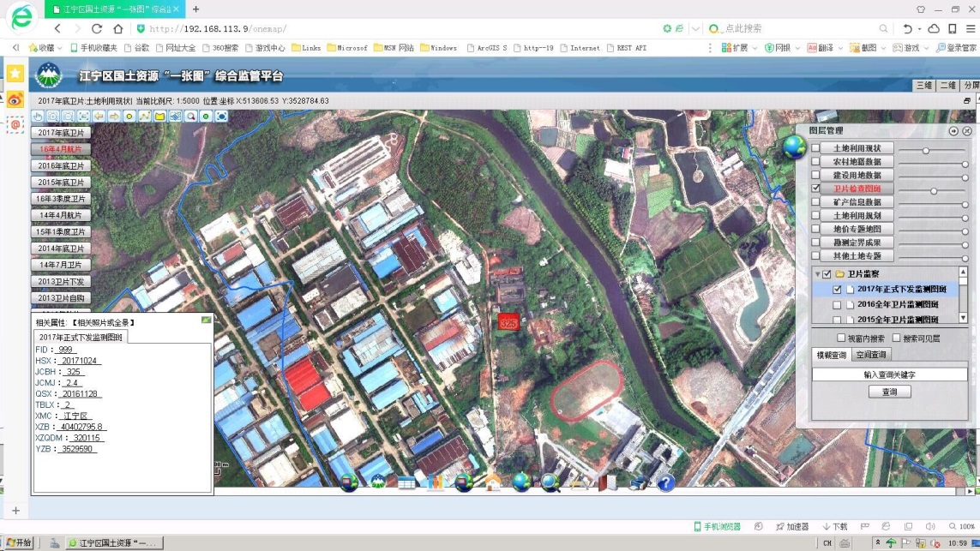Click the previous view left arrow
Viewport: 980px width, 551px height.
click(x=99, y=116)
